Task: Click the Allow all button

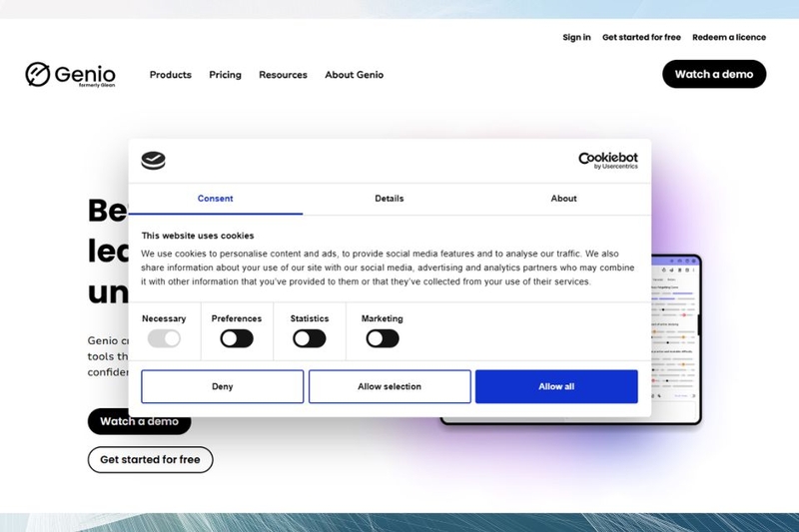Action: [556, 386]
